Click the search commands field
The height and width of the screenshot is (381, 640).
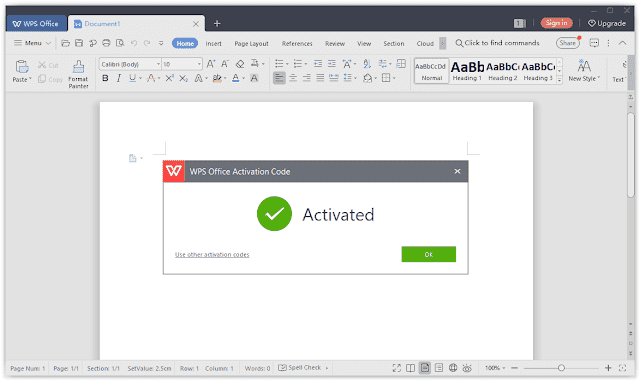pos(498,43)
